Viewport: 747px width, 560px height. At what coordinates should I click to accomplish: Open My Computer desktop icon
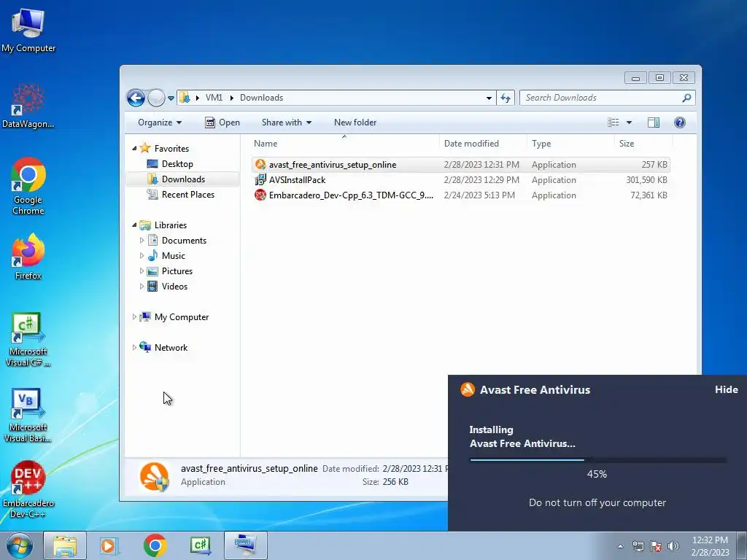28,31
